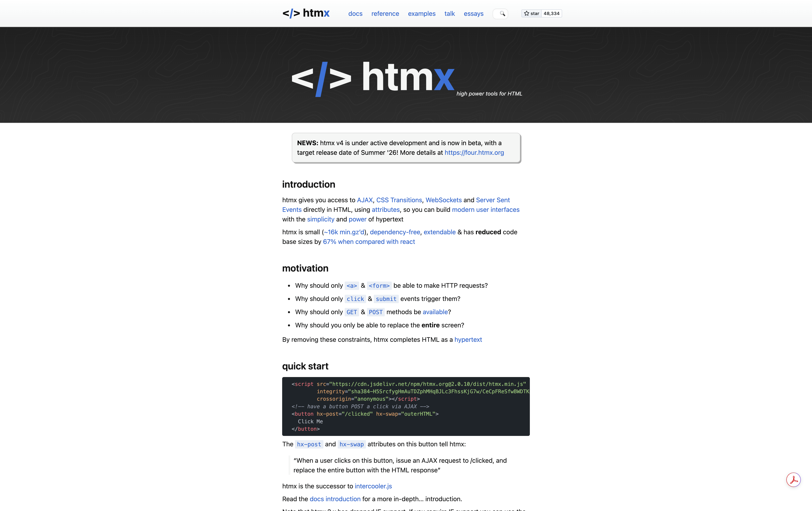Open the search magnifier field
This screenshot has height=511, width=812.
point(500,14)
